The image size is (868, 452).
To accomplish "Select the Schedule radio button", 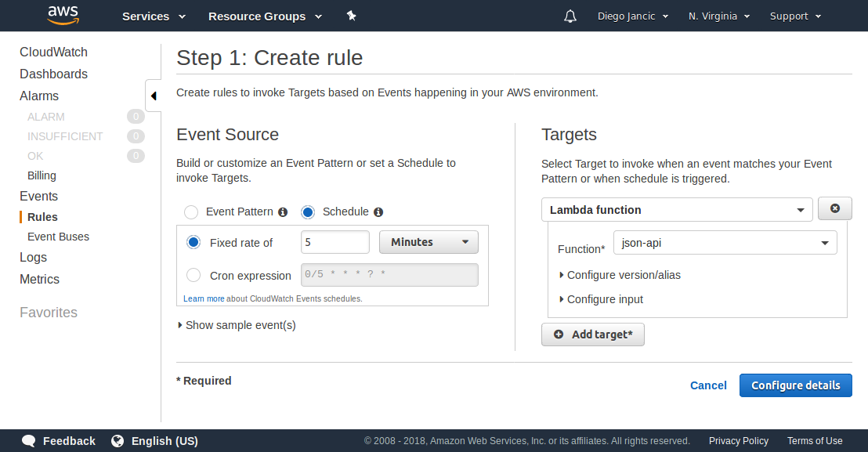I will [x=308, y=212].
